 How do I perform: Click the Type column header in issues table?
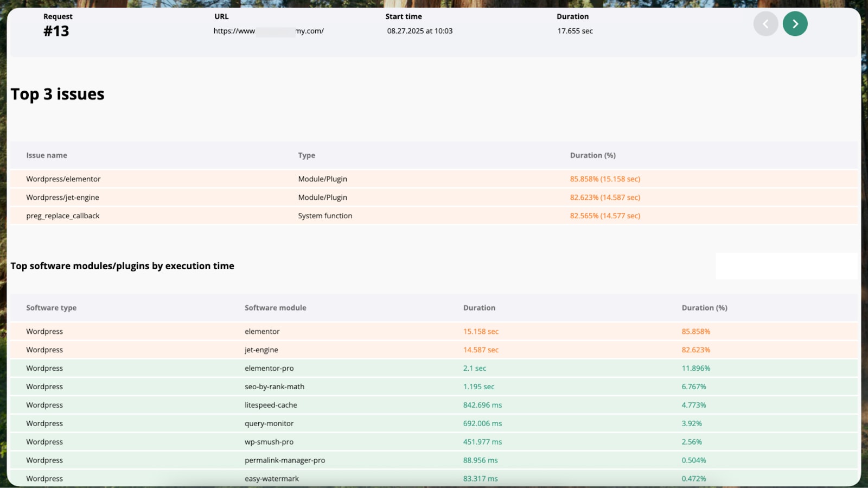coord(307,155)
